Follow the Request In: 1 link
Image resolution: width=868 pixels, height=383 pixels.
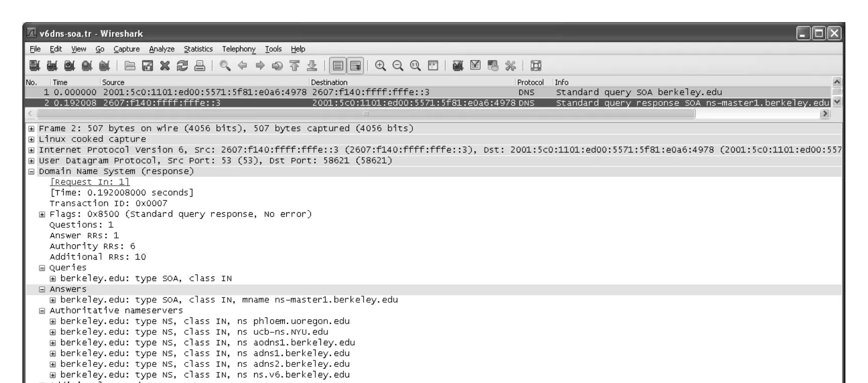pyautogui.click(x=89, y=182)
